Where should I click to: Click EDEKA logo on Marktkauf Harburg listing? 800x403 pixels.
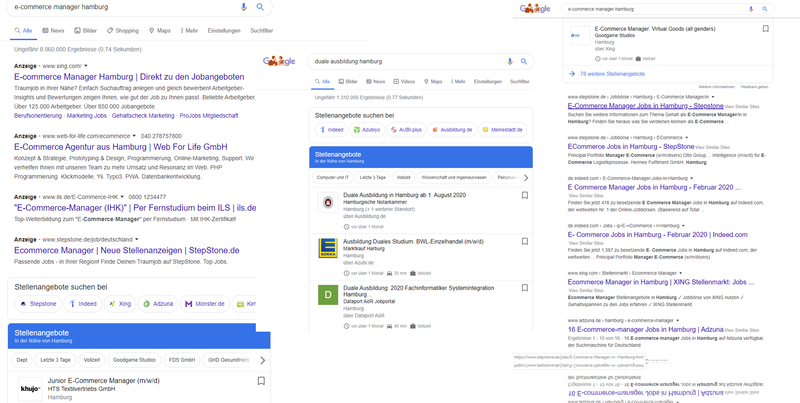(x=328, y=248)
